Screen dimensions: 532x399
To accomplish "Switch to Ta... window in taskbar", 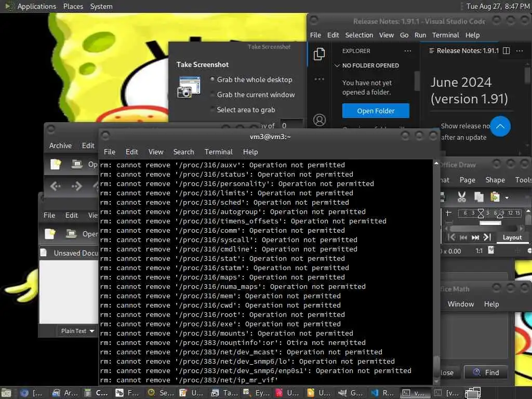I will pyautogui.click(x=224, y=393).
